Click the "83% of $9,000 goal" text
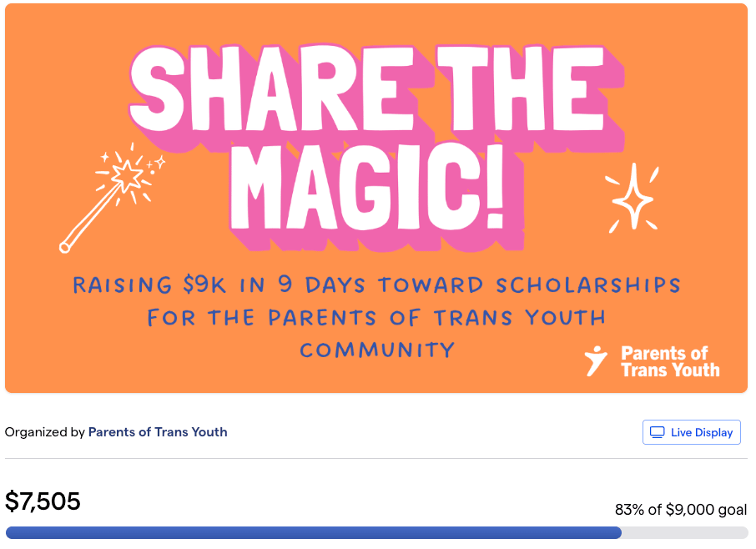 point(680,510)
